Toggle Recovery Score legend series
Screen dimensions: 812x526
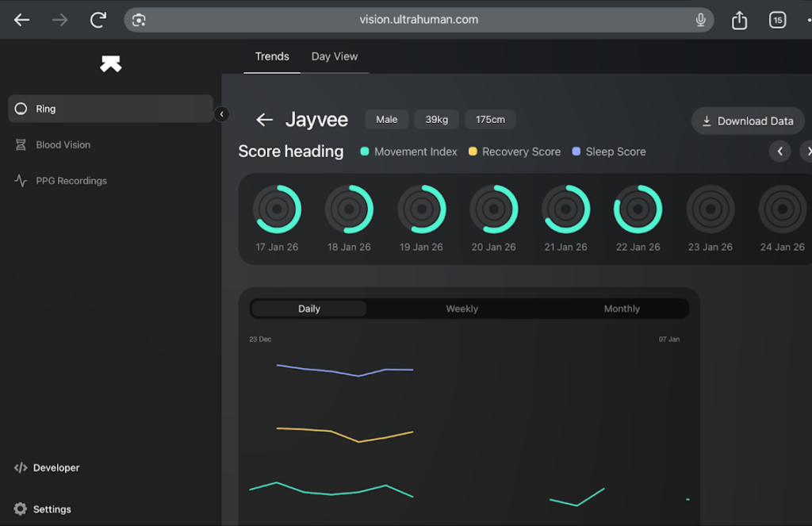(514, 152)
